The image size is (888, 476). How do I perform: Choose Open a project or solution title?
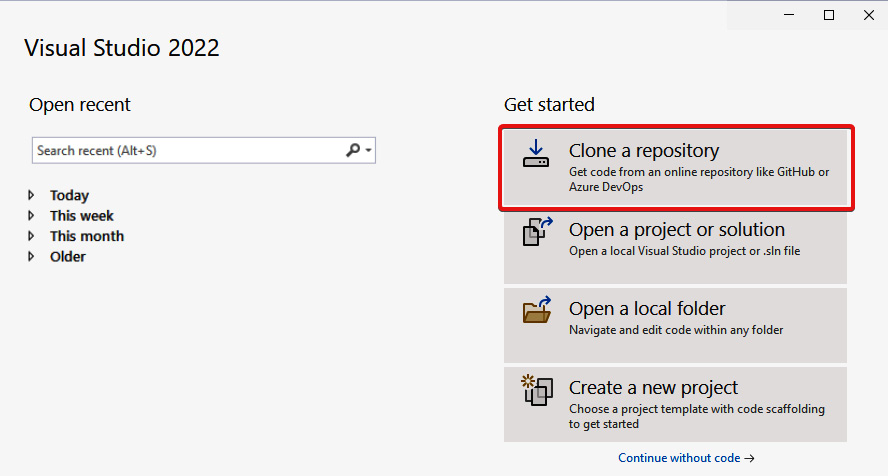click(677, 230)
